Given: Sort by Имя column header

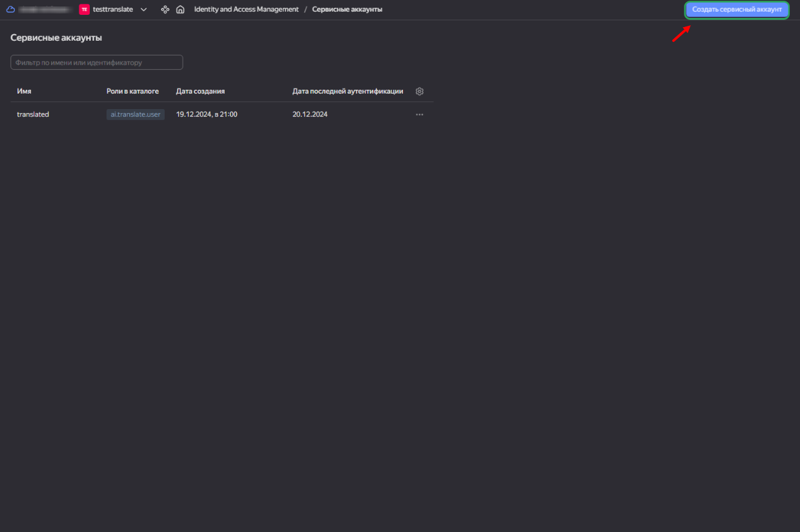Looking at the screenshot, I should pyautogui.click(x=25, y=92).
